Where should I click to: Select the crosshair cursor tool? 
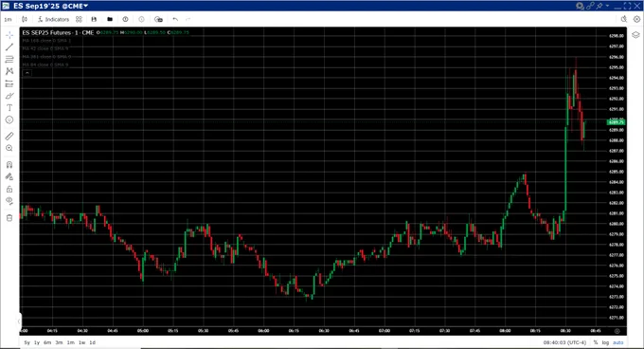pos(9,35)
